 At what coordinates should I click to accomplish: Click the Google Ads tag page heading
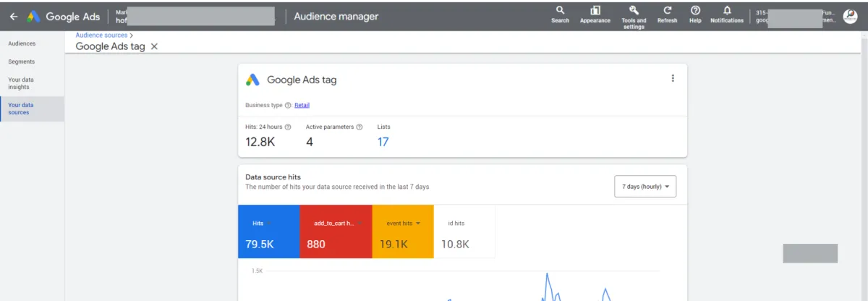(x=110, y=46)
